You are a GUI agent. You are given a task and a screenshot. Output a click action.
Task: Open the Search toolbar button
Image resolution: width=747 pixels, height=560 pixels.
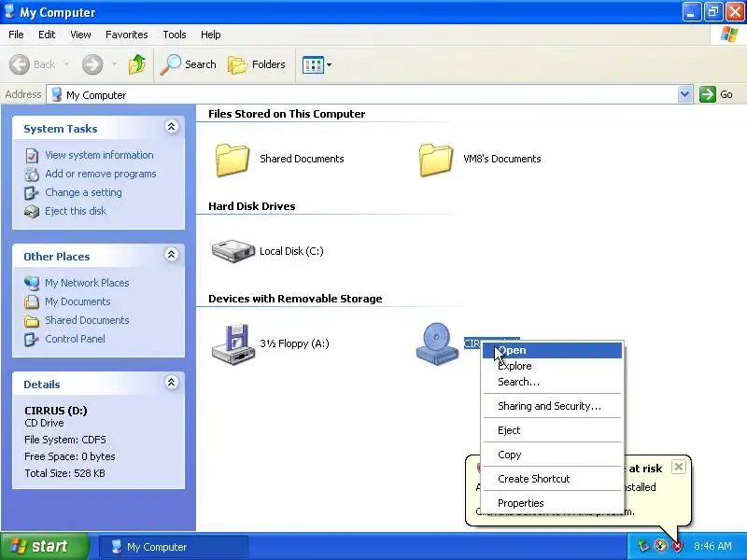pos(189,64)
